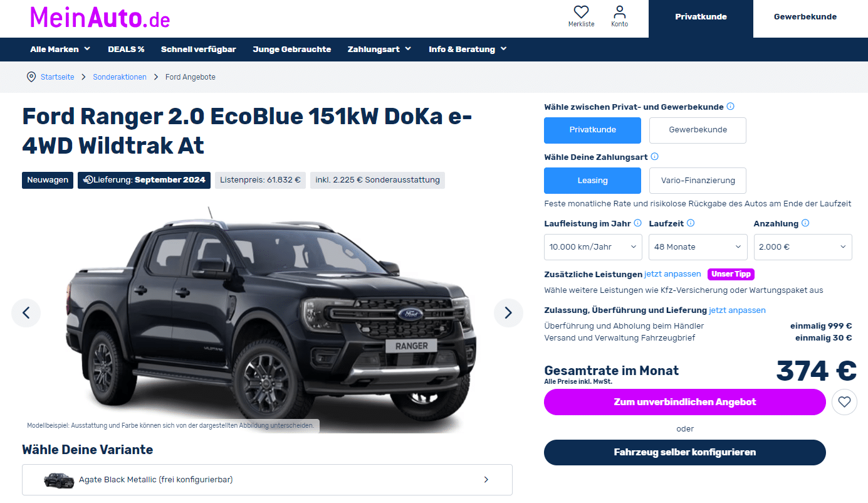Click info icon next to Laufleistung im Jahr

click(637, 223)
